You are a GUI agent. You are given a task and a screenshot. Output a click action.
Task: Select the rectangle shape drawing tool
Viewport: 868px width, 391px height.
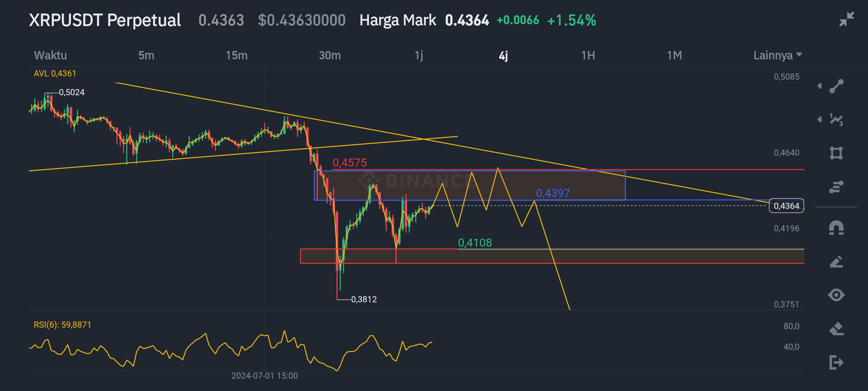[836, 153]
